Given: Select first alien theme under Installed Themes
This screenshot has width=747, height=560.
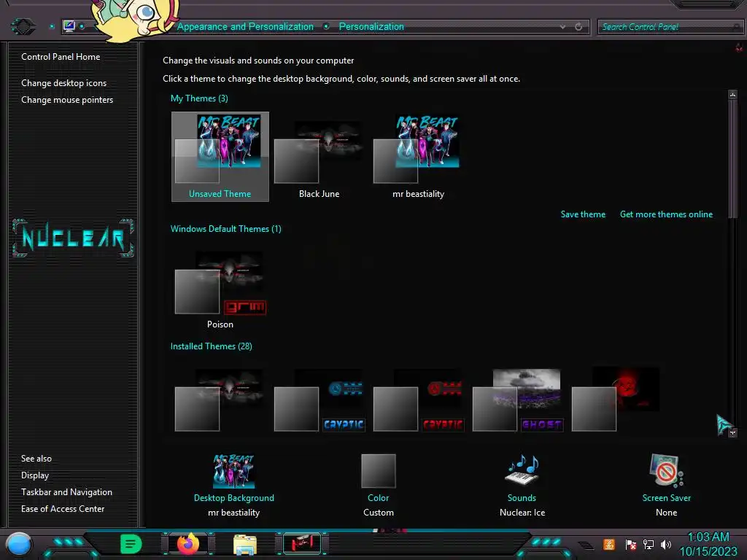Looking at the screenshot, I should pyautogui.click(x=220, y=400).
